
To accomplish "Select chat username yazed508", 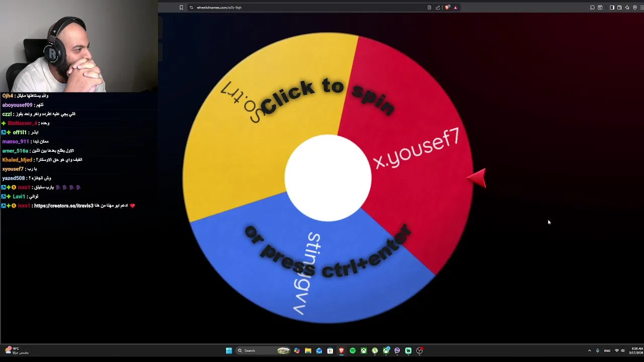I will 13,178.
